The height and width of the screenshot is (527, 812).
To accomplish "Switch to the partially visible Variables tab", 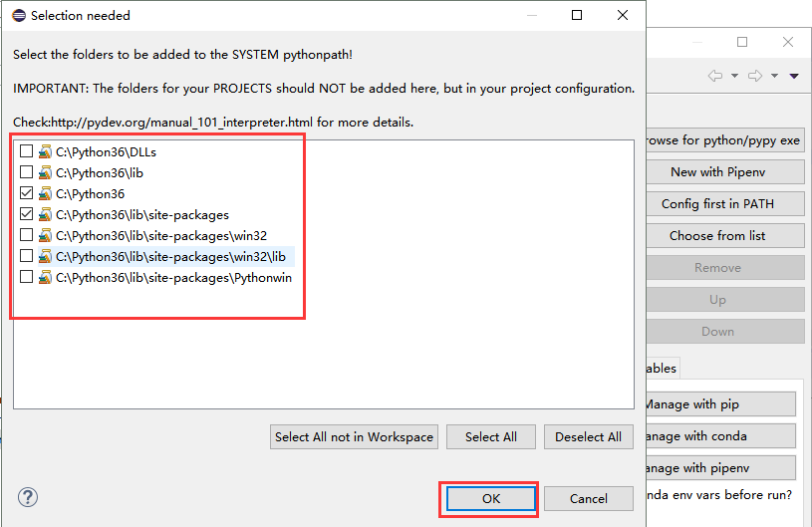I will pos(663,368).
